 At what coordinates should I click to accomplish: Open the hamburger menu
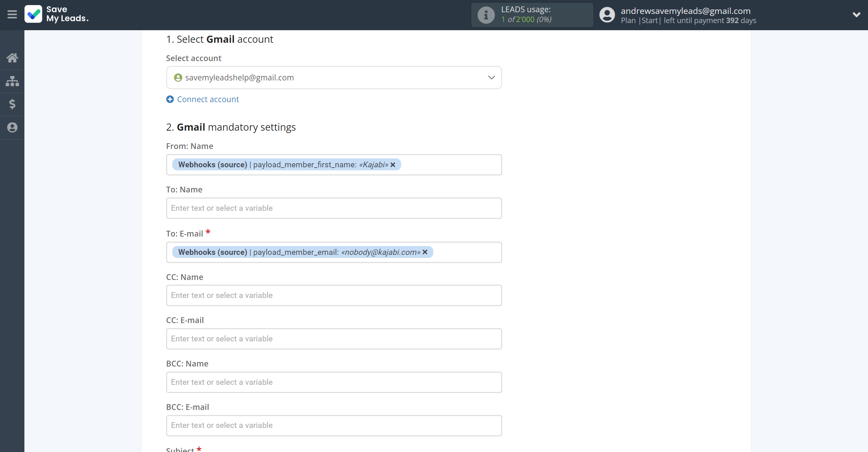point(12,14)
